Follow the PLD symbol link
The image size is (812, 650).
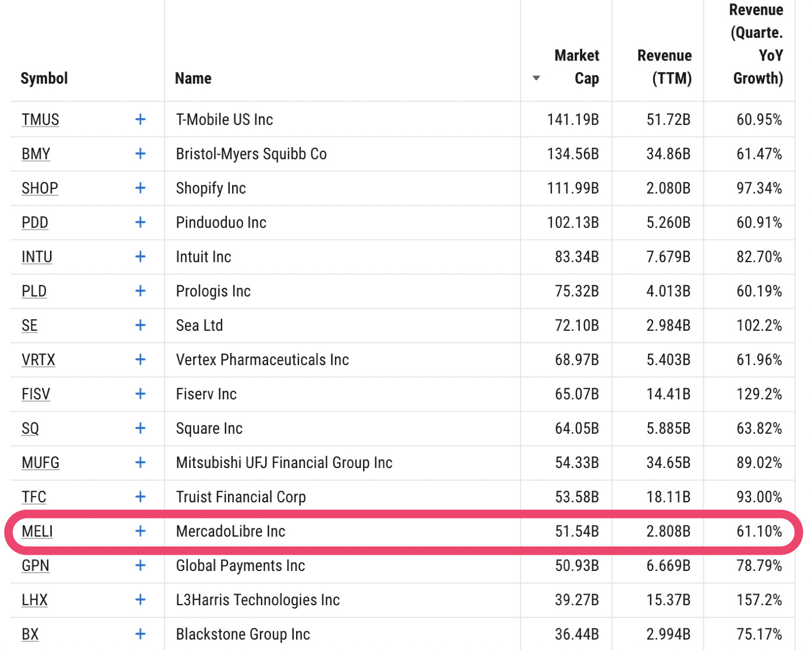pyautogui.click(x=34, y=291)
